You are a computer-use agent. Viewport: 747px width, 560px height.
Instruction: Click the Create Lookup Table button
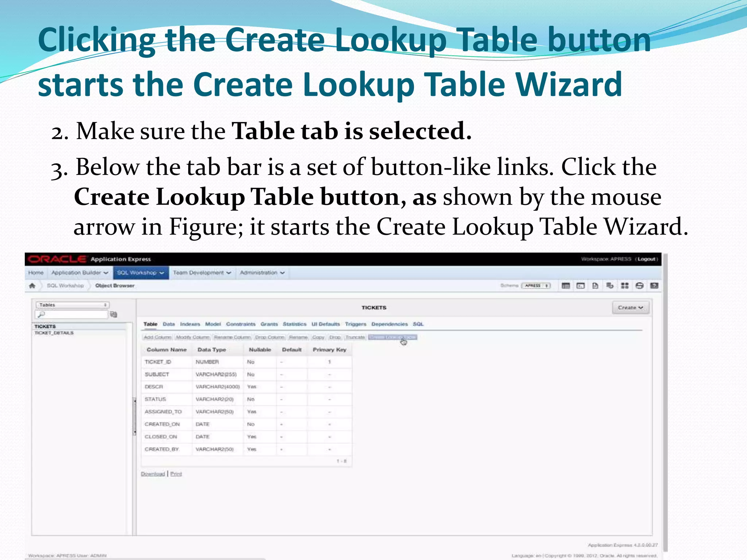pos(392,337)
